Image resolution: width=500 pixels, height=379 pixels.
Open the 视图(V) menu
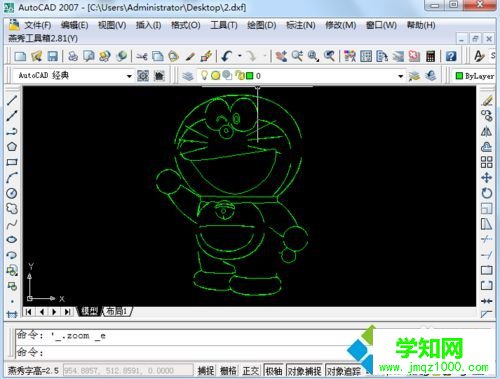(x=112, y=25)
